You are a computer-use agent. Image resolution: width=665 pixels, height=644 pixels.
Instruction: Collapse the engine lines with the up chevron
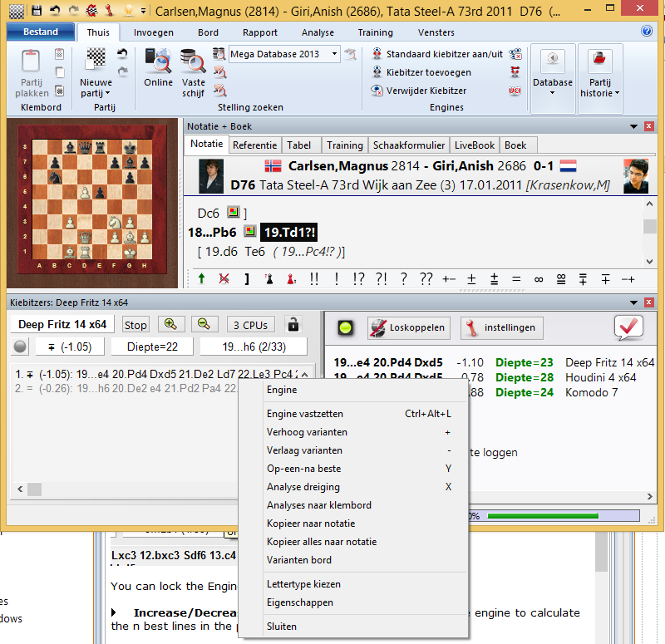coord(304,373)
